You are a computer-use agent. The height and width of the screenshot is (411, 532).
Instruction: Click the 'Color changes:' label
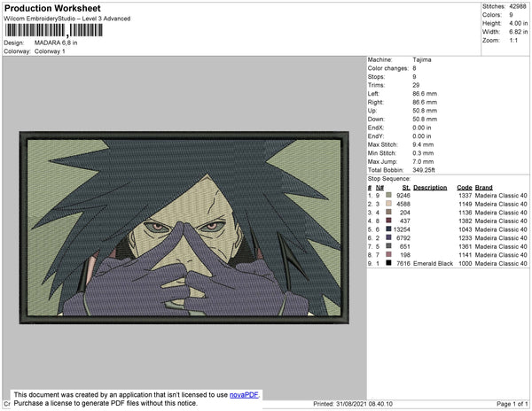coord(388,68)
